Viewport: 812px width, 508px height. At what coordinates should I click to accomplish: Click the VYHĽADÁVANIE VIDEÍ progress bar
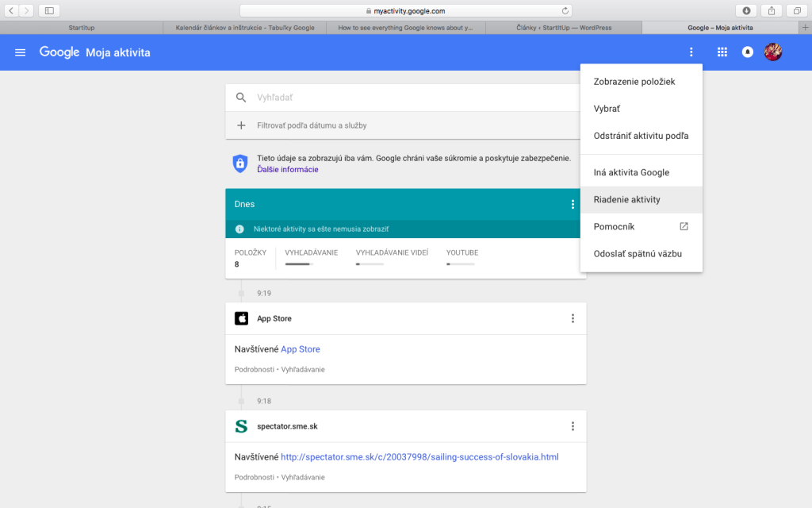coord(370,264)
